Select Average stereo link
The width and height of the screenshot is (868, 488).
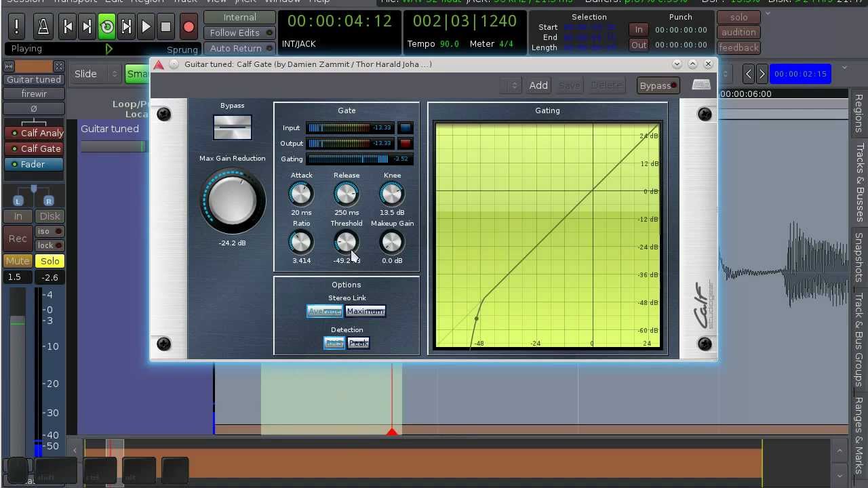[324, 311]
